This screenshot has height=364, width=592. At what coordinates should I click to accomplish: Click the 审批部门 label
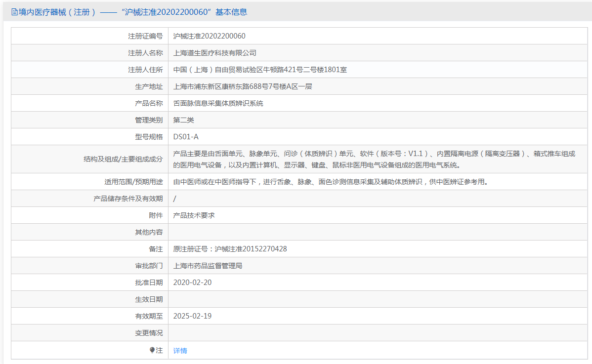(149, 266)
